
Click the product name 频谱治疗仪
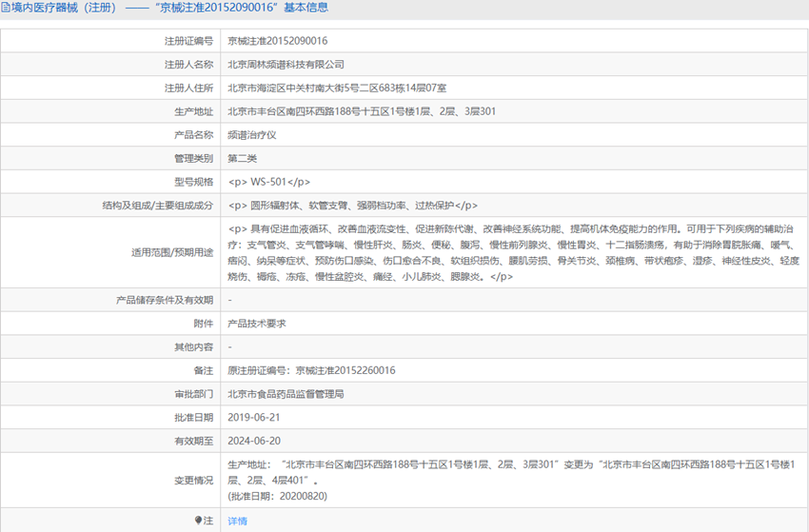(252, 135)
